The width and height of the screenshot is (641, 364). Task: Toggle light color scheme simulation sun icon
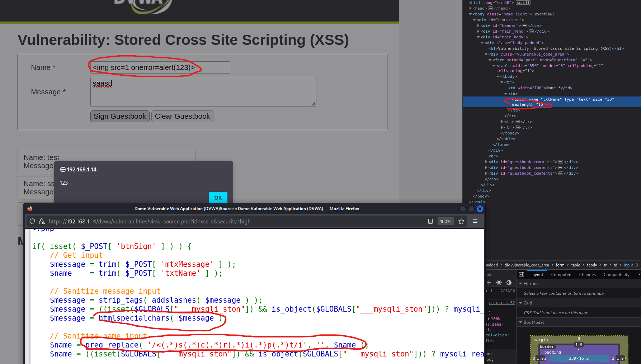[499, 283]
